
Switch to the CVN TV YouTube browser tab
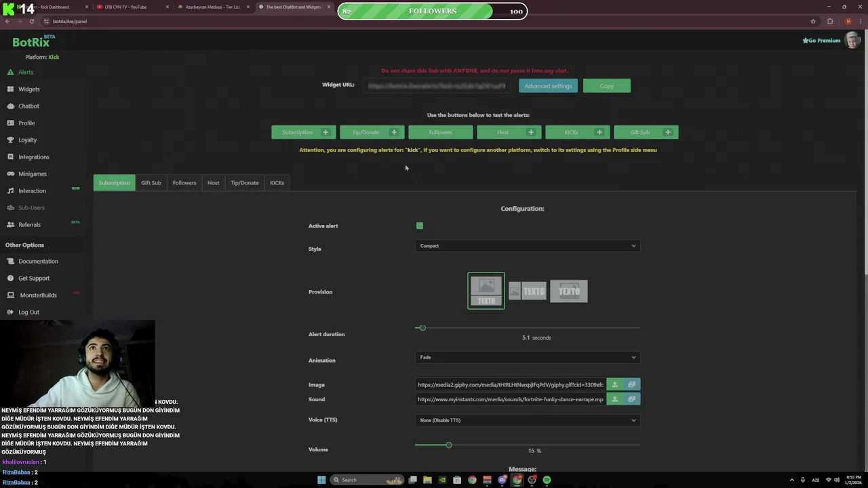point(129,7)
